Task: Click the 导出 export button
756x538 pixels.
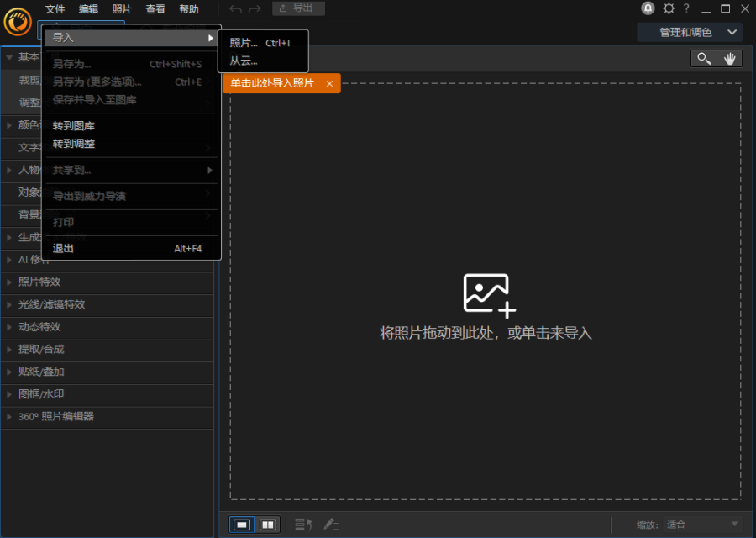Action: pyautogui.click(x=298, y=8)
